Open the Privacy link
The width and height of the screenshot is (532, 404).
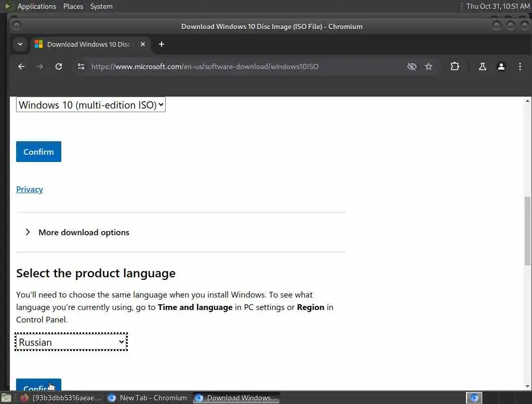[x=30, y=190]
